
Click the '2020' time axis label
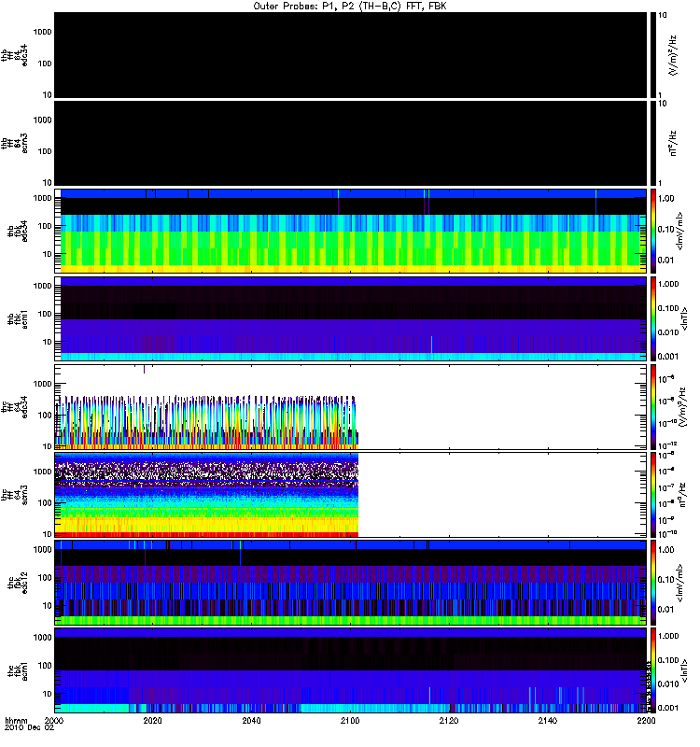pyautogui.click(x=153, y=720)
